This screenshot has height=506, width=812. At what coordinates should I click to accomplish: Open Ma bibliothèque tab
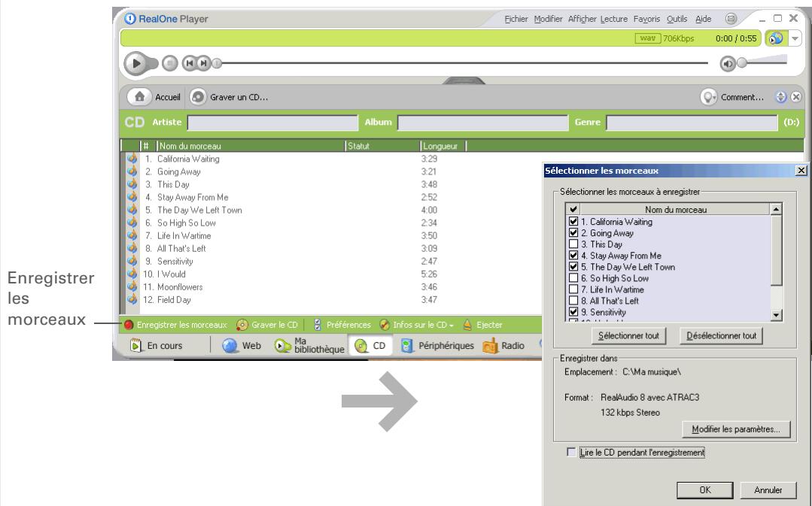(x=309, y=346)
